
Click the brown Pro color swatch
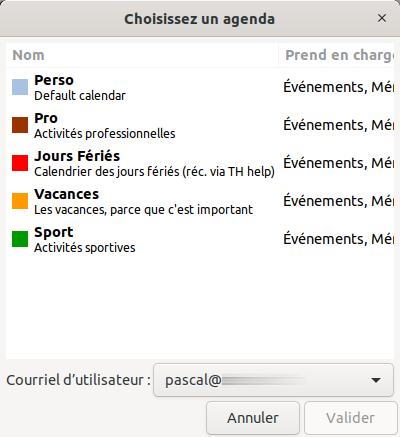click(x=20, y=125)
